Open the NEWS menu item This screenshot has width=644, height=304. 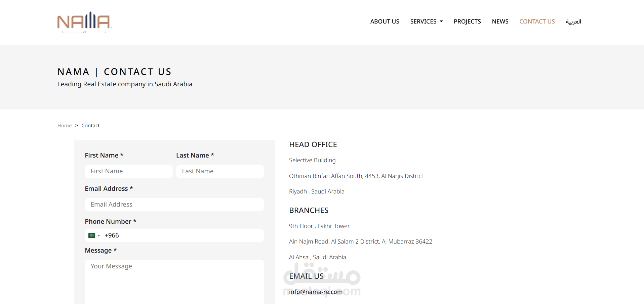[500, 21]
